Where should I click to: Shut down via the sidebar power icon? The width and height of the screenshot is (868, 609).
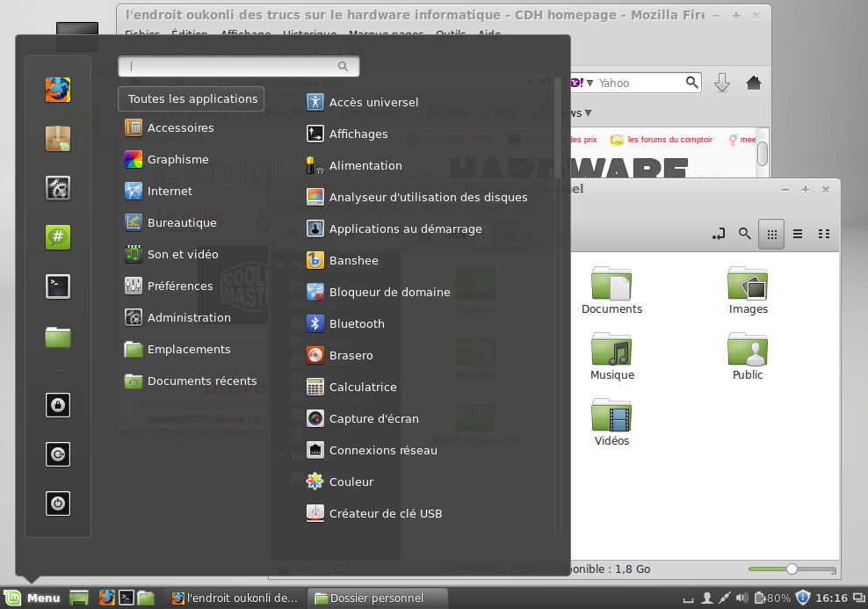57,504
